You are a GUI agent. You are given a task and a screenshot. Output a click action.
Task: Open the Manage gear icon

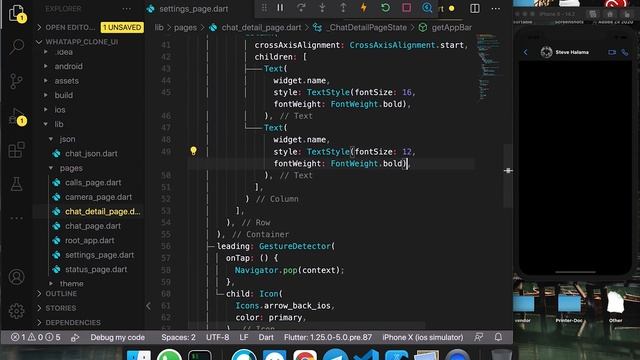(16, 311)
